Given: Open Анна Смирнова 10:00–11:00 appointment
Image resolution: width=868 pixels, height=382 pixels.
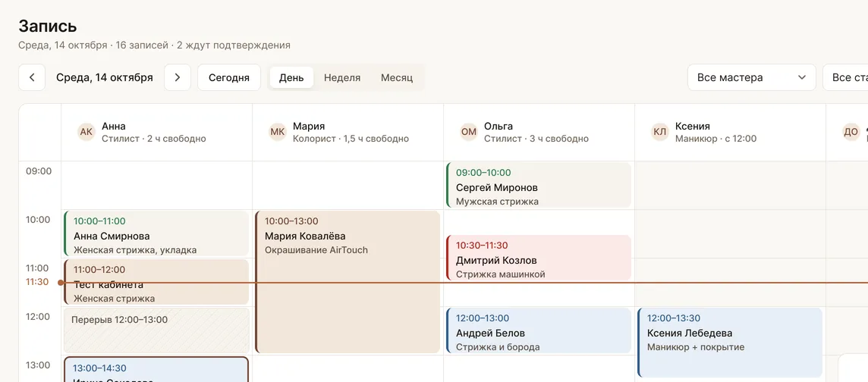Looking at the screenshot, I should click(156, 234).
